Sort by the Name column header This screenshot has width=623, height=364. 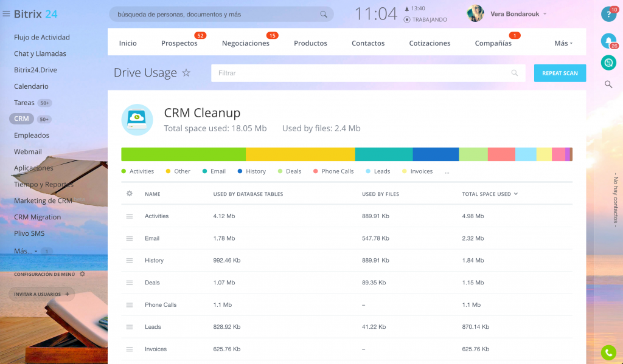click(153, 194)
